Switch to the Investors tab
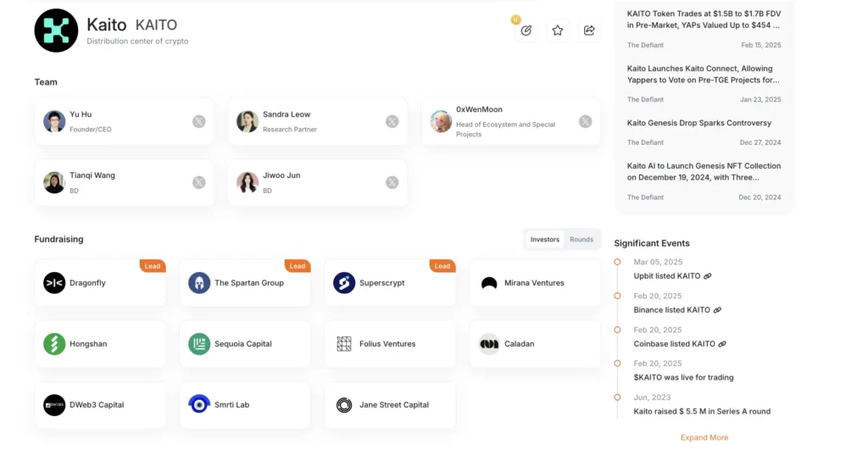The height and width of the screenshot is (450, 868). pos(545,240)
